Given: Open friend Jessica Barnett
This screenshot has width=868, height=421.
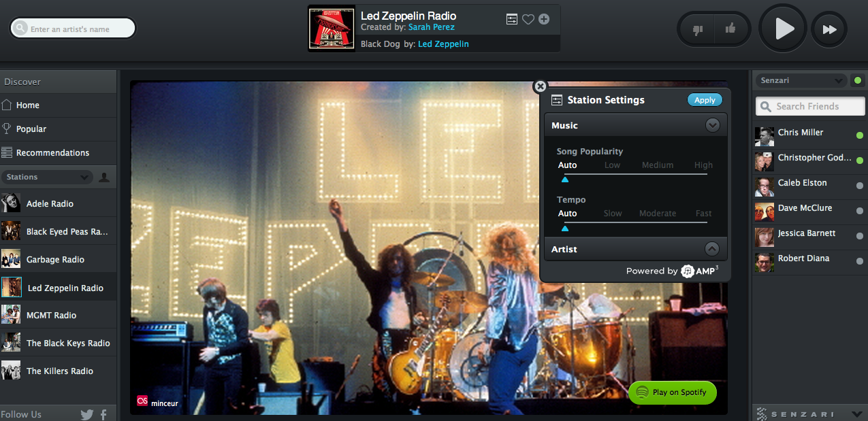Looking at the screenshot, I should 809,236.
